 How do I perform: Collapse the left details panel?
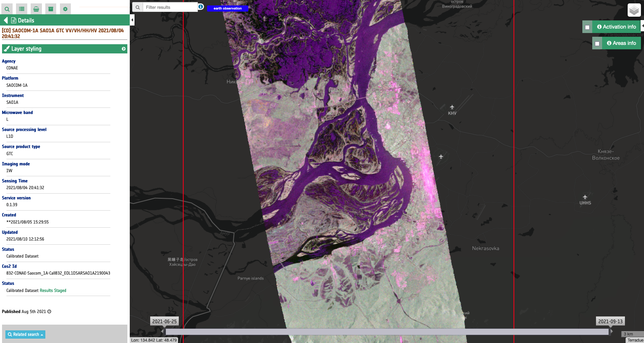(x=132, y=20)
